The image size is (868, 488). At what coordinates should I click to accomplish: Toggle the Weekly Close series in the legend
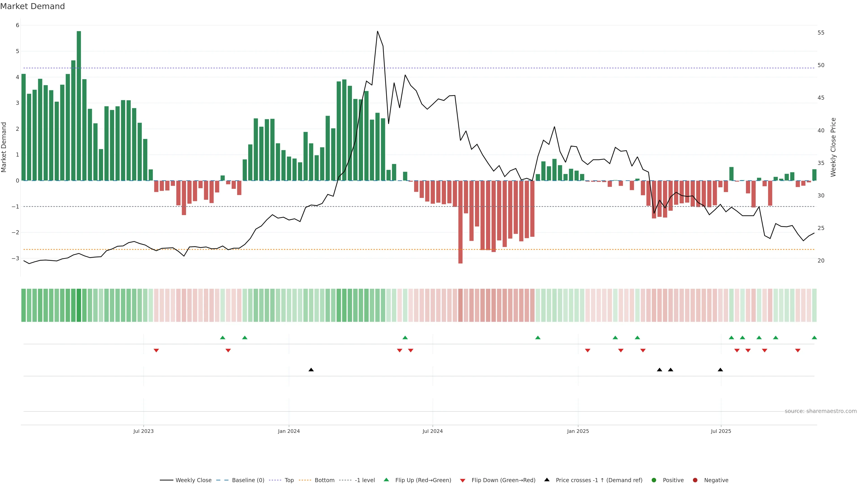(193, 480)
